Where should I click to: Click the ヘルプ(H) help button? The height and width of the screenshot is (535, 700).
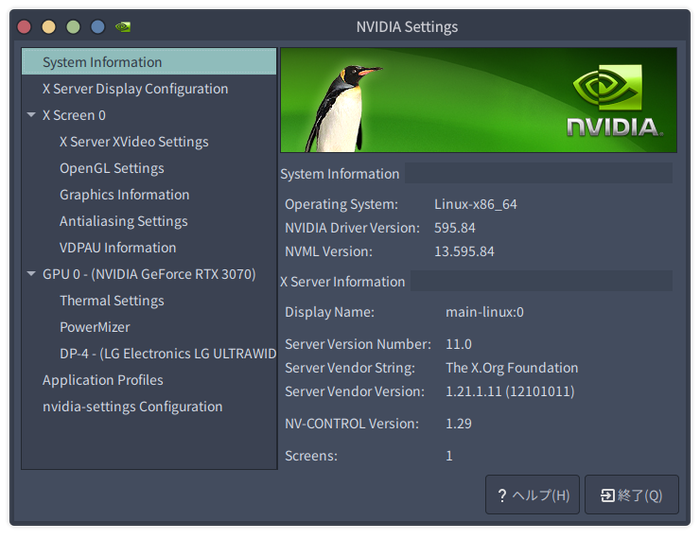pos(533,495)
